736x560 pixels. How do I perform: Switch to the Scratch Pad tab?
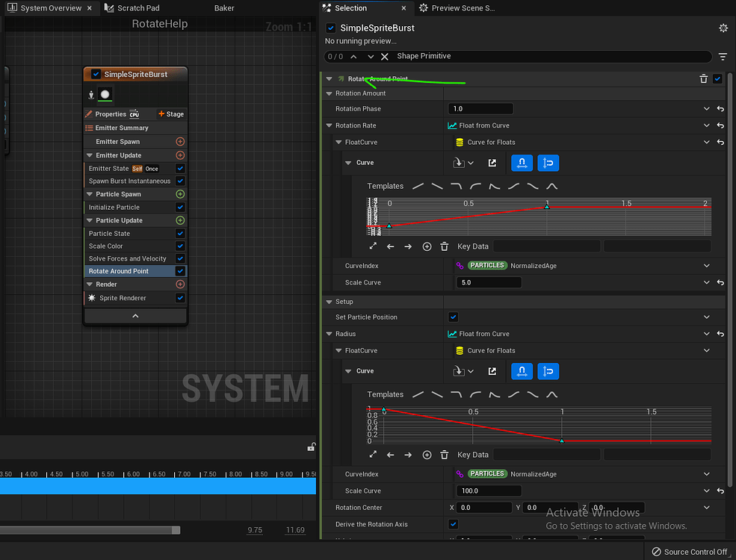[x=137, y=8]
